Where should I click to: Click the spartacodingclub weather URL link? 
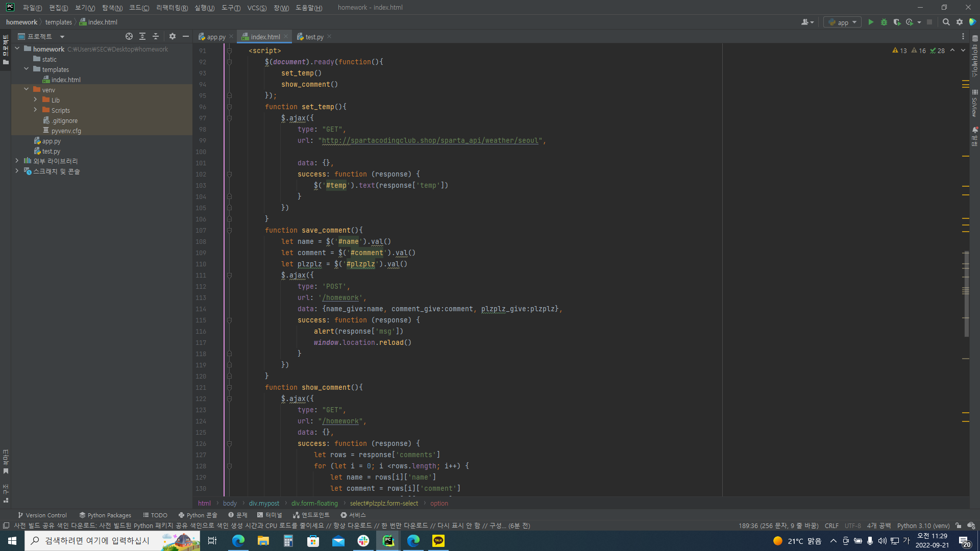tap(430, 140)
